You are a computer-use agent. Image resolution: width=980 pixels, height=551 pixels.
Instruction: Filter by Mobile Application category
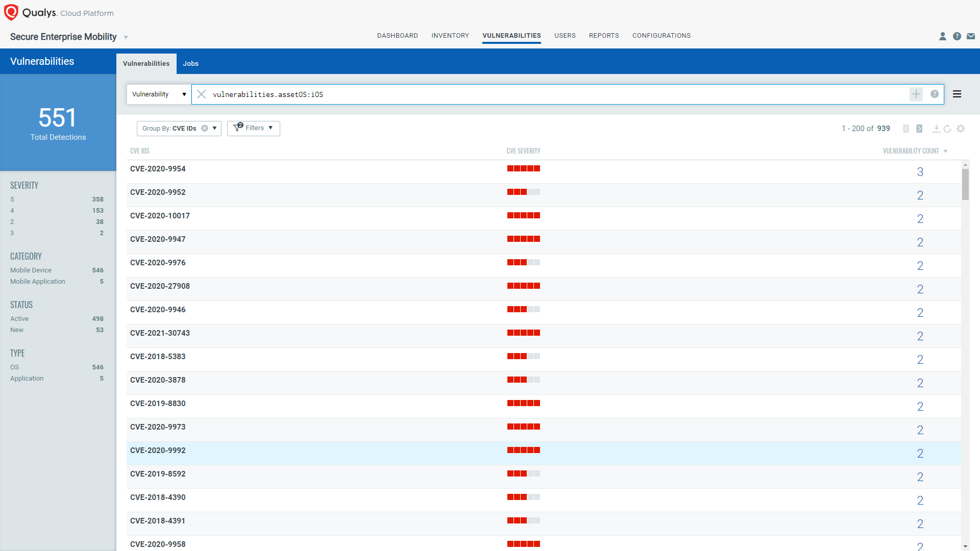[x=57, y=282]
